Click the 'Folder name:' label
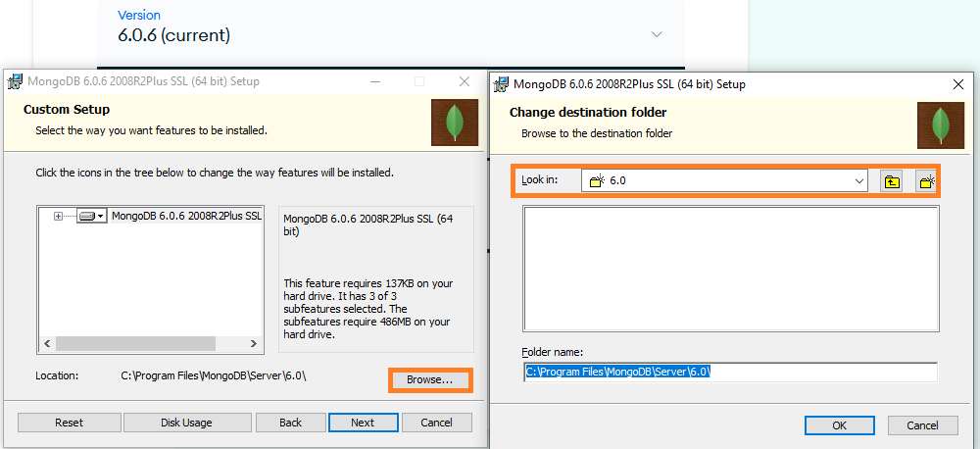Screen dimensions: 980x449 553,352
